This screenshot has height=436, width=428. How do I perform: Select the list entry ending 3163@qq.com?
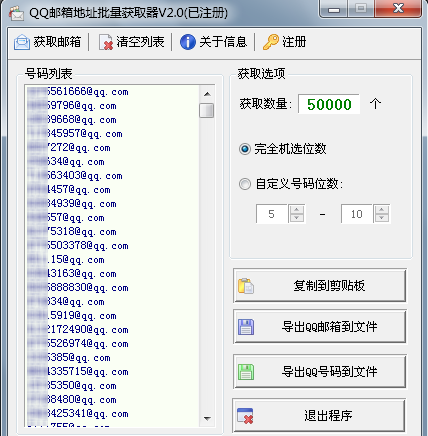(72, 274)
